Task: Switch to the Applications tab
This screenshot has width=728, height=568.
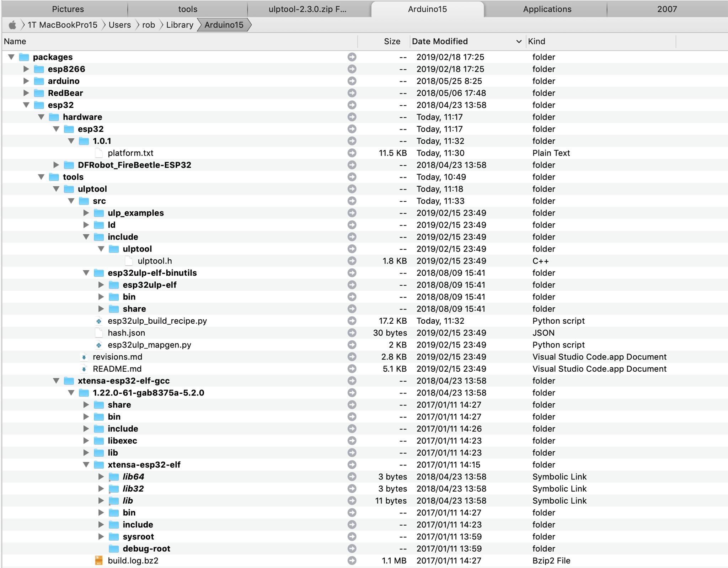Action: 546,9
